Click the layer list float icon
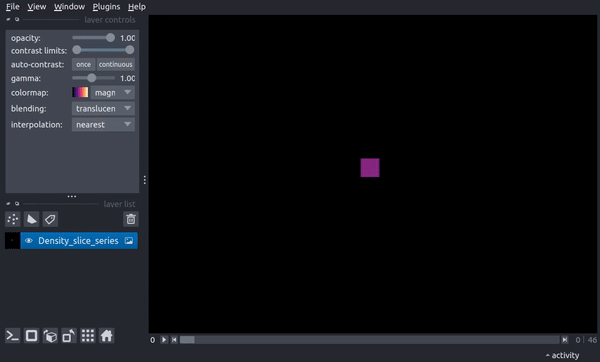 tap(17, 204)
